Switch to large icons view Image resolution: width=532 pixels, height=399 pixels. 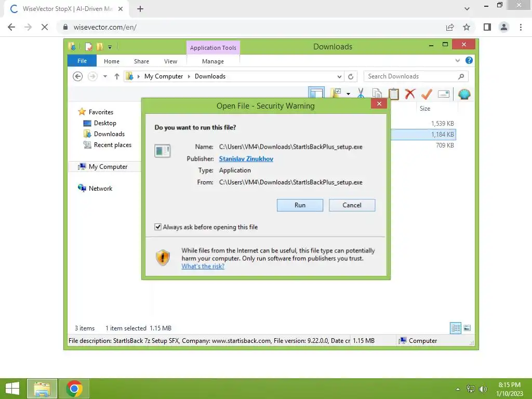(x=467, y=328)
